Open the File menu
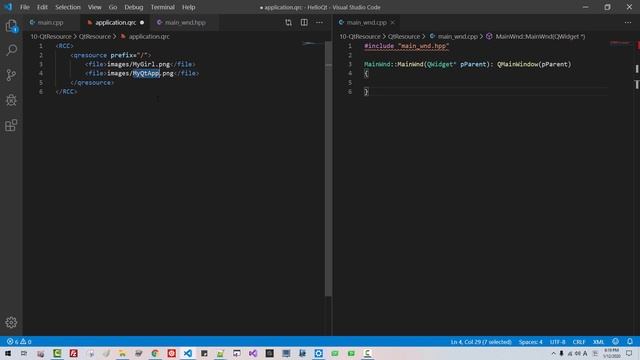640x360 pixels. click(24, 7)
